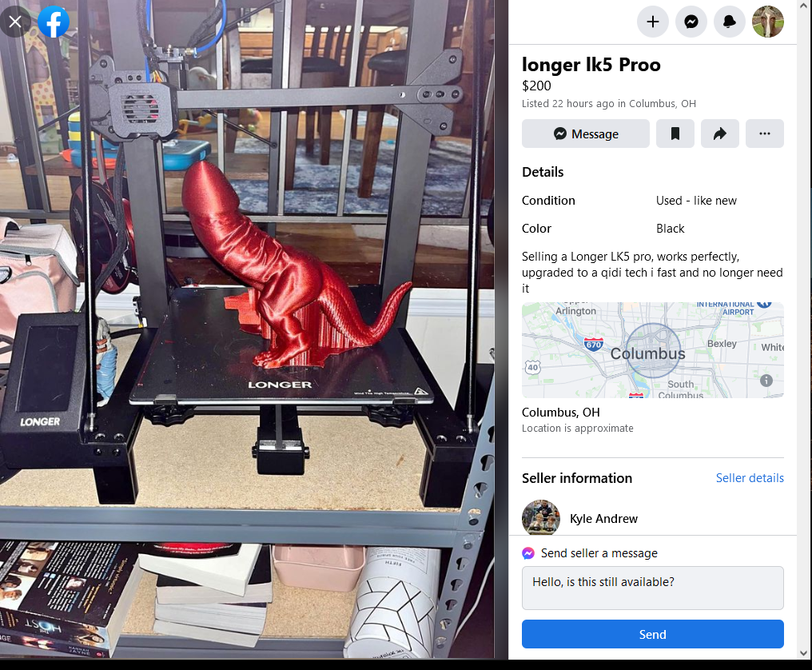Click the 3D printer listing photo

246,329
